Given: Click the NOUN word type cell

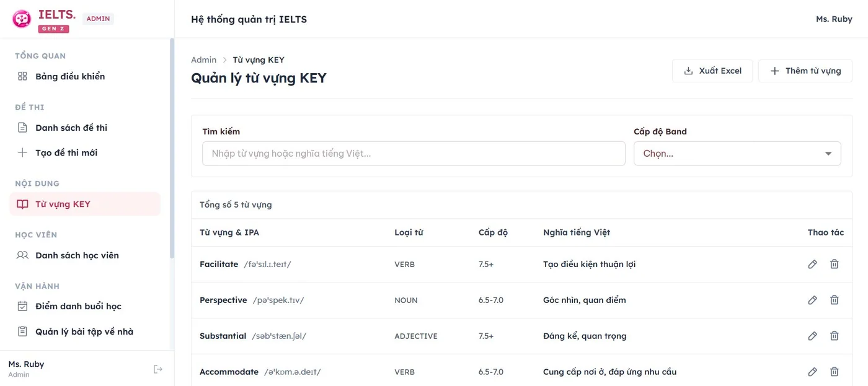Looking at the screenshot, I should tap(406, 300).
